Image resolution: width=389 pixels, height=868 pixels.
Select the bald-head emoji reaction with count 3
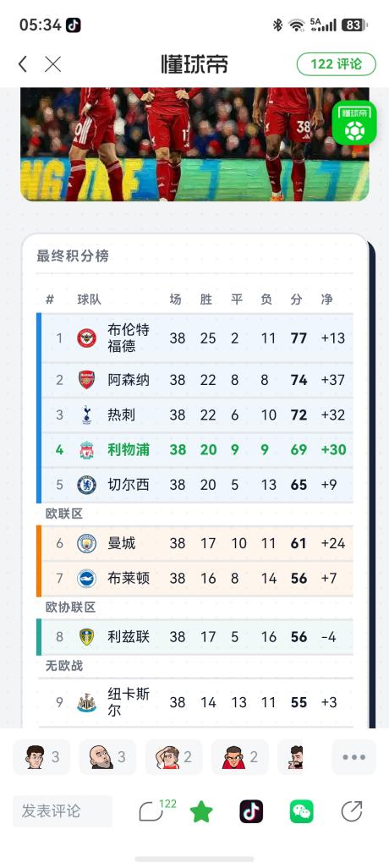tap(107, 757)
